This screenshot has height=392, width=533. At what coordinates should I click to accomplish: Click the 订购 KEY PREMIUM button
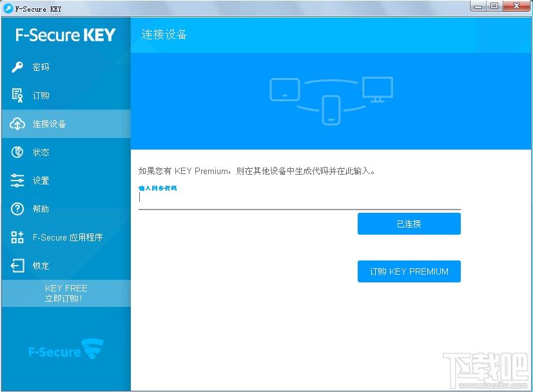pos(409,271)
